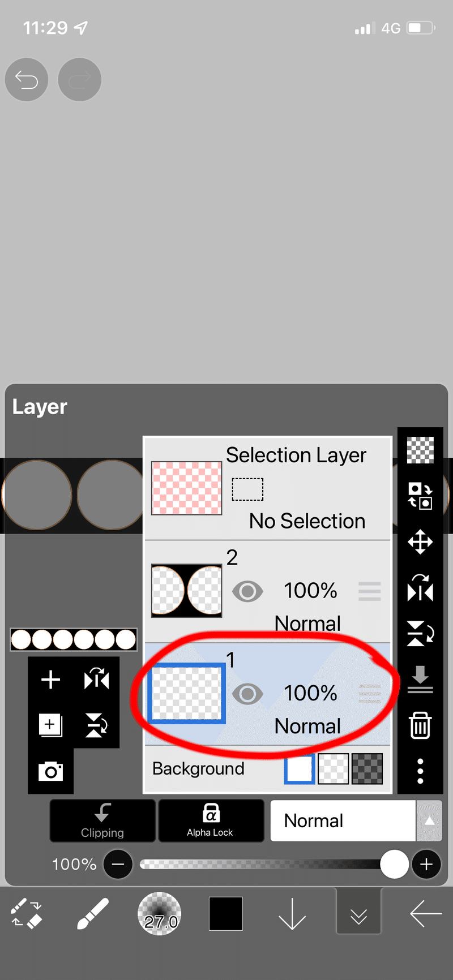Toggle Clipping for selected layer
The image size is (453, 980).
pos(102,820)
